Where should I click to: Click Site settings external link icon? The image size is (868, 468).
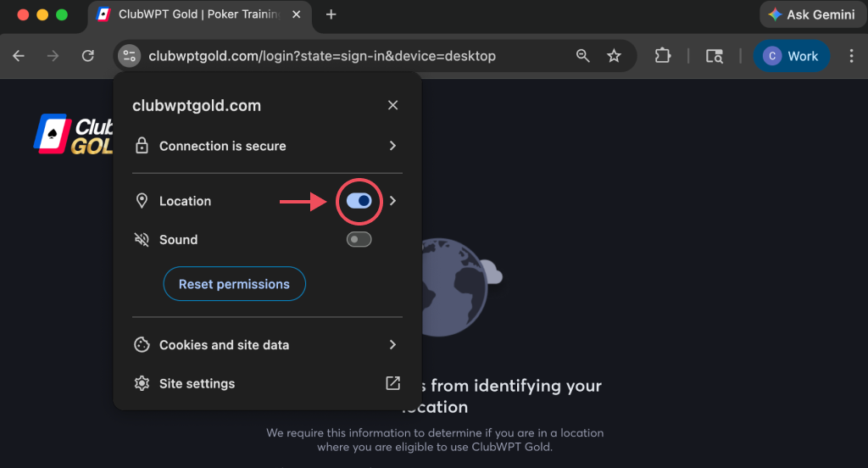click(392, 383)
